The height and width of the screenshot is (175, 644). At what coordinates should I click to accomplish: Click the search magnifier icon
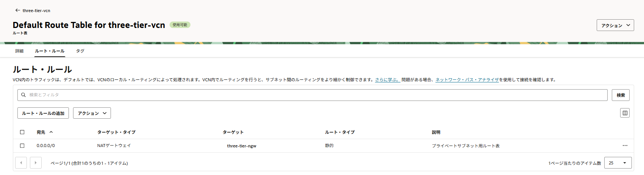(x=23, y=95)
